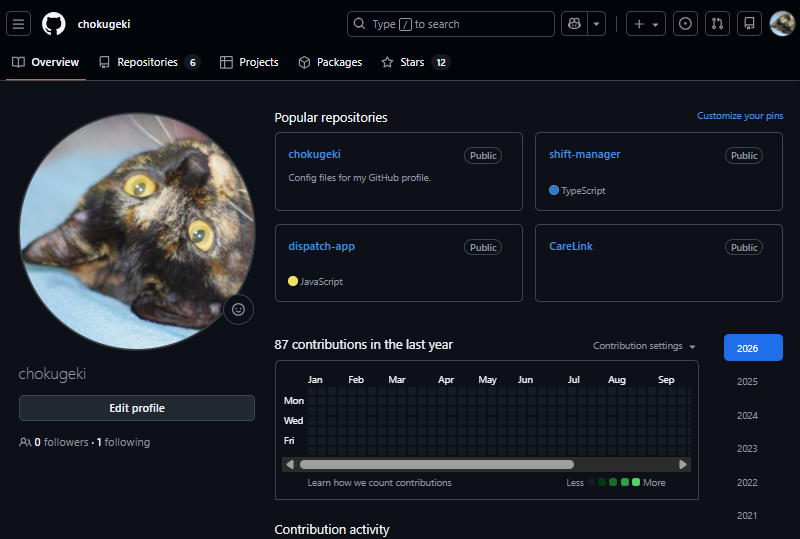This screenshot has height=539, width=800.
Task: Click the Edit profile button
Action: (137, 408)
